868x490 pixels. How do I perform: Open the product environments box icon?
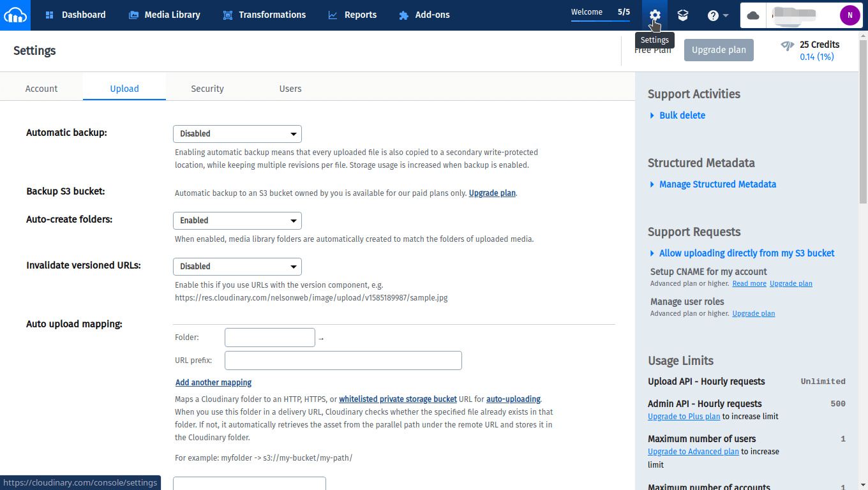click(x=683, y=15)
